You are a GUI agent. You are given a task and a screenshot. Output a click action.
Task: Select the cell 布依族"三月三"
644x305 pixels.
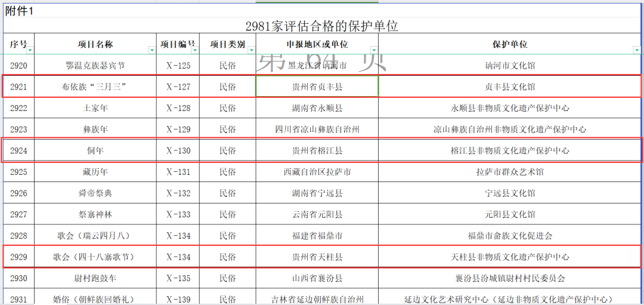tap(95, 87)
